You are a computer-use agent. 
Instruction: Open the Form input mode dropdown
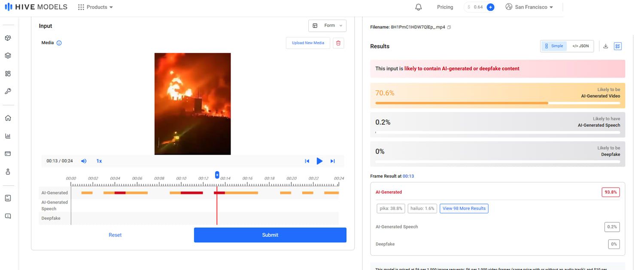tap(327, 26)
